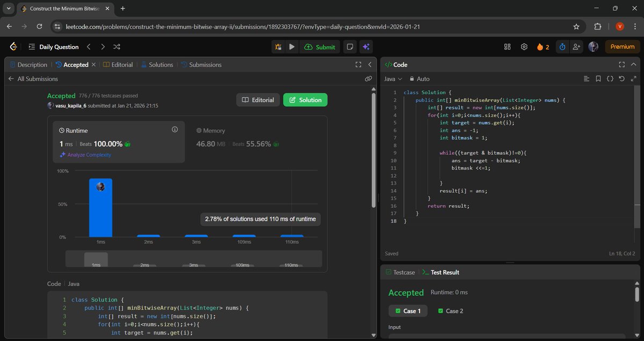
Task: Maximize the left panel fullscreen icon
Action: pyautogui.click(x=358, y=64)
